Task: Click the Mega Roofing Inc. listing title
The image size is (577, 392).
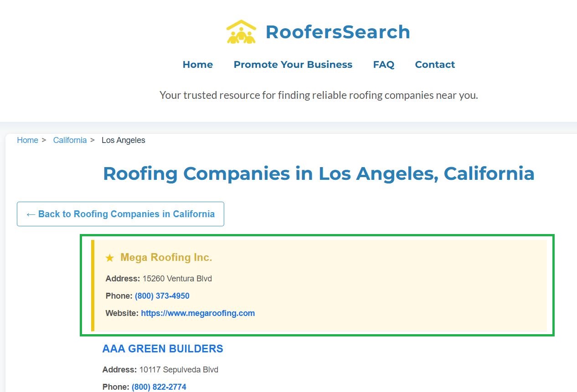Action: (166, 258)
